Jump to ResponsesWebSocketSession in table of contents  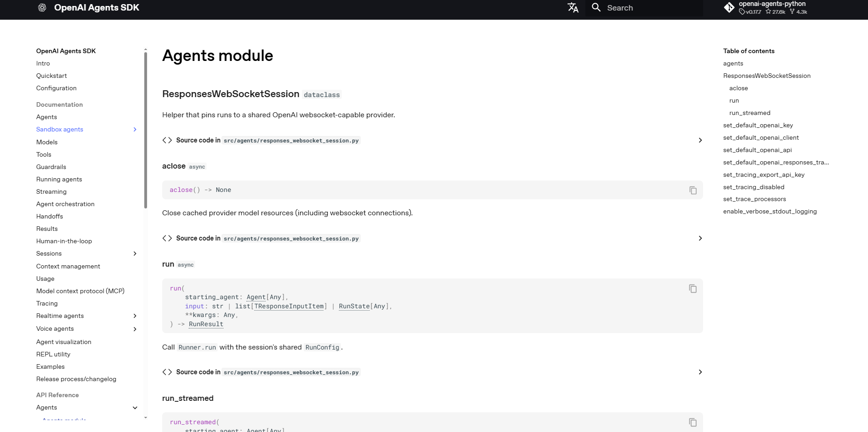767,76
